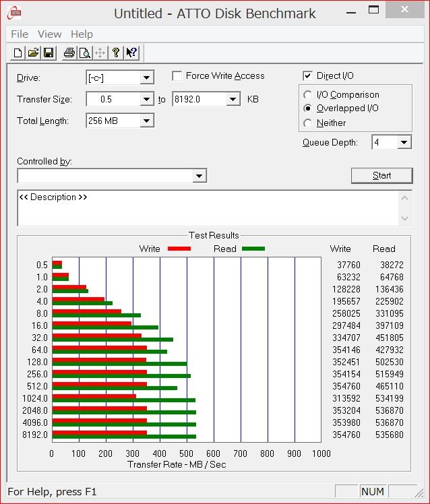Click the 1024.0 transfer size row label
This screenshot has height=504, width=430.
pos(35,398)
